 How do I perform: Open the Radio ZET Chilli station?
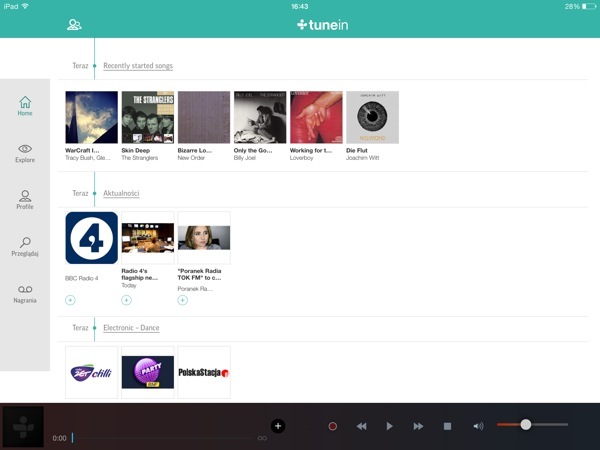pyautogui.click(x=91, y=372)
